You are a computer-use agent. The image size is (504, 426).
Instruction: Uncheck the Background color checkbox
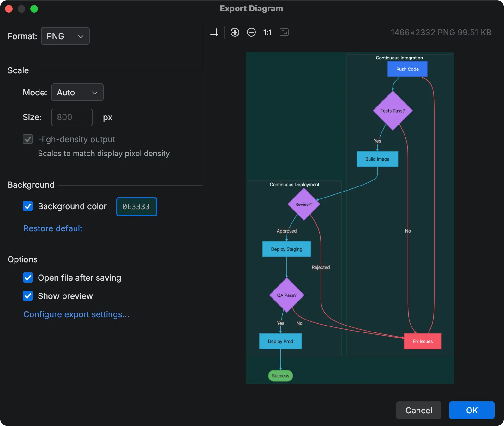coord(28,206)
